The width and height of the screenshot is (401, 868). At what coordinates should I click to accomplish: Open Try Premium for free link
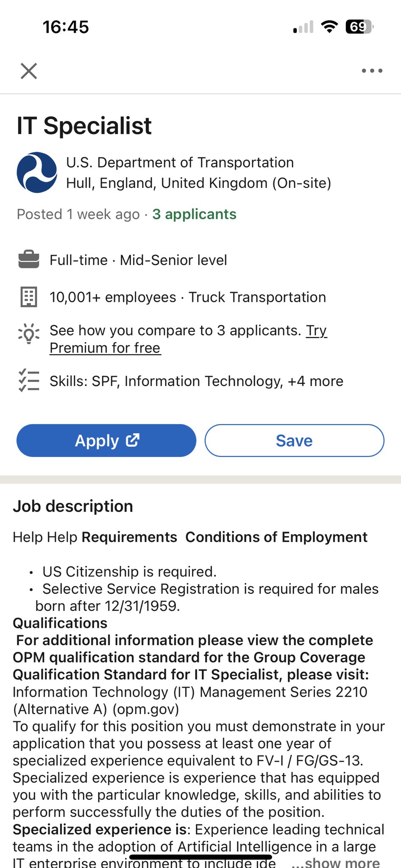(x=105, y=348)
